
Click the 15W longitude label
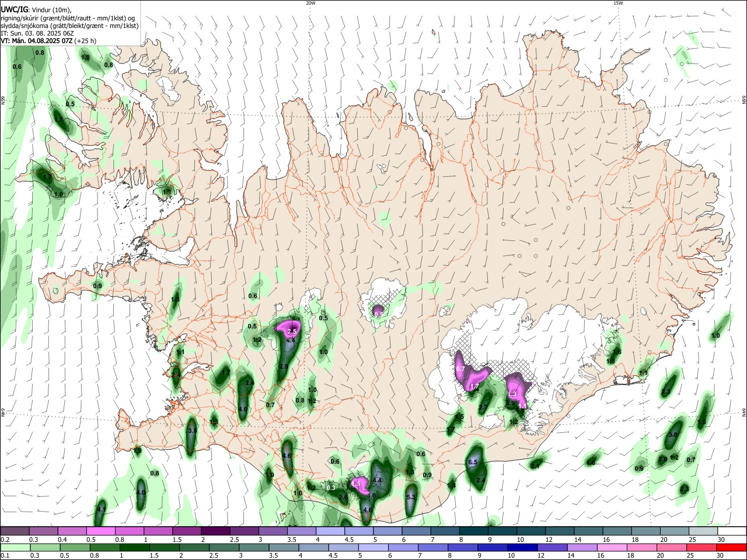[x=618, y=3]
